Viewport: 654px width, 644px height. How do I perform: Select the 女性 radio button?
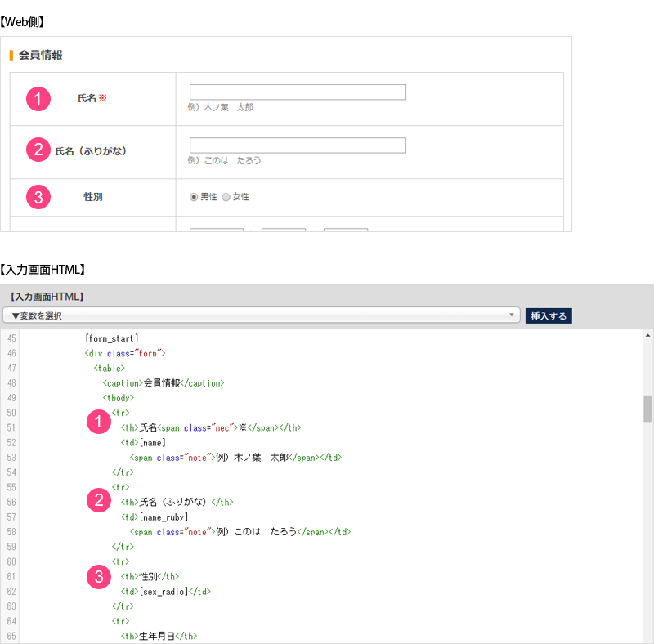click(x=226, y=197)
